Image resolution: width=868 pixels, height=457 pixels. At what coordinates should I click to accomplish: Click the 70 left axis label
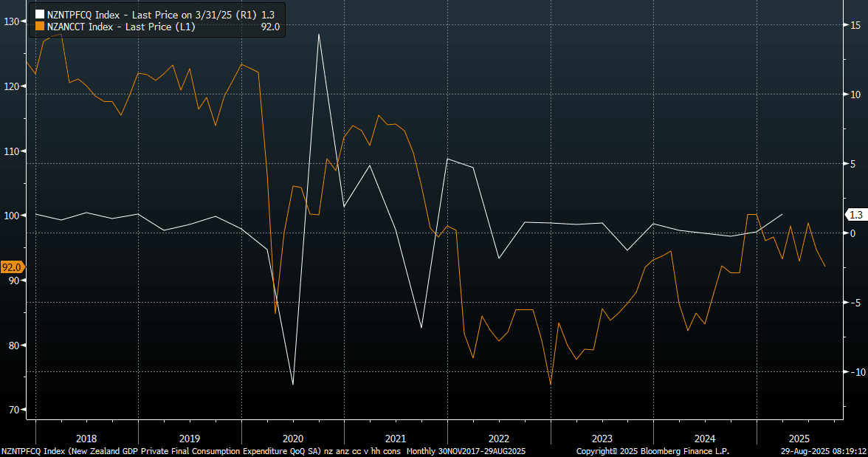coord(13,410)
